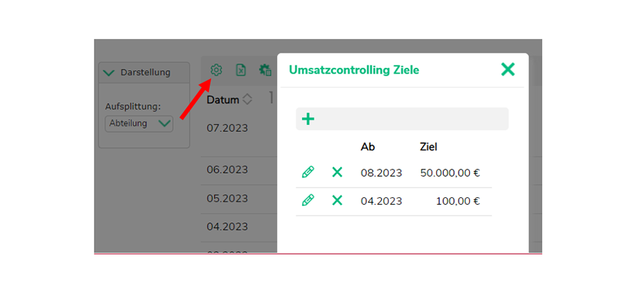Viewport: 644px width, 294px height.
Task: Edit the 100,00 € goal with pencil icon
Action: click(x=308, y=200)
